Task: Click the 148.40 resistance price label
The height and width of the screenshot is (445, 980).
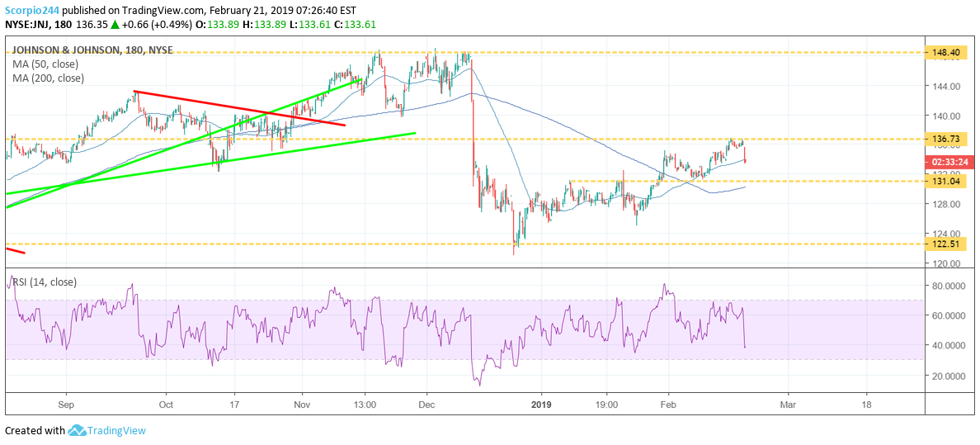Action: point(947,52)
